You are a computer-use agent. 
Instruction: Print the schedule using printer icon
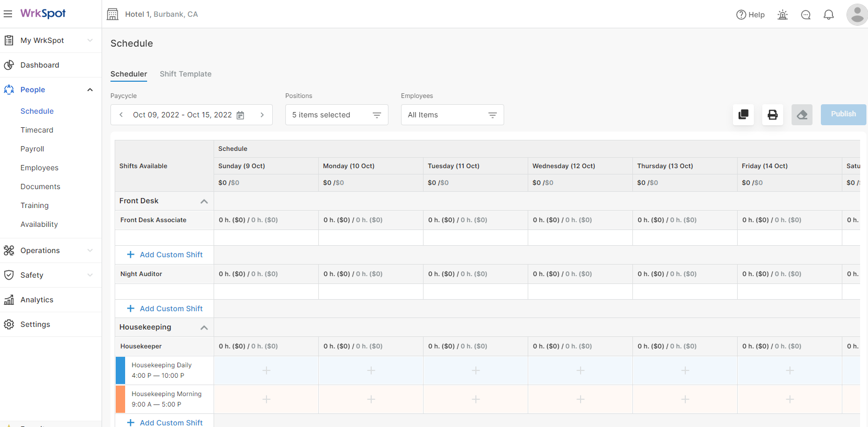click(773, 115)
